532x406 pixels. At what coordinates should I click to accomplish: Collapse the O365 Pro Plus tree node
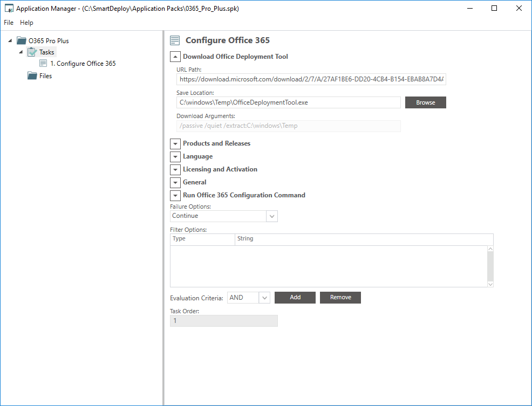pos(10,40)
